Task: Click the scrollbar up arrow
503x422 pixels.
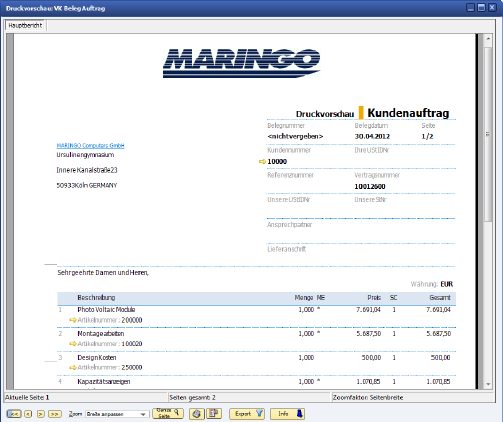Action: click(x=488, y=39)
